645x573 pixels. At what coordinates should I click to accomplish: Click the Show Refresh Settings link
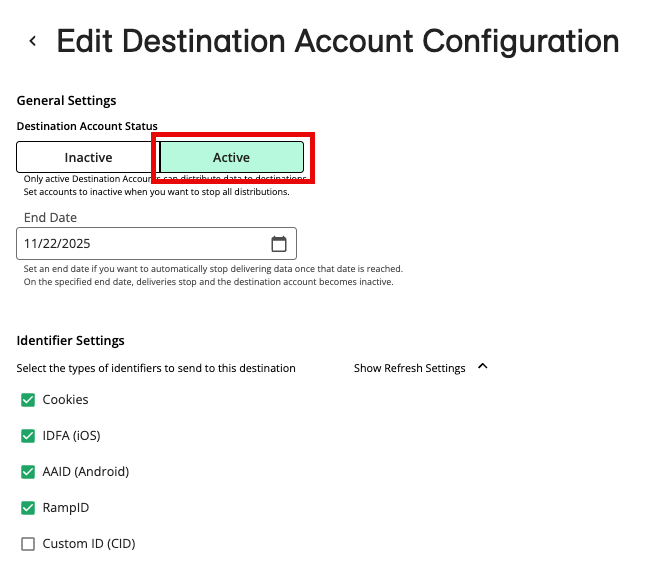point(409,368)
